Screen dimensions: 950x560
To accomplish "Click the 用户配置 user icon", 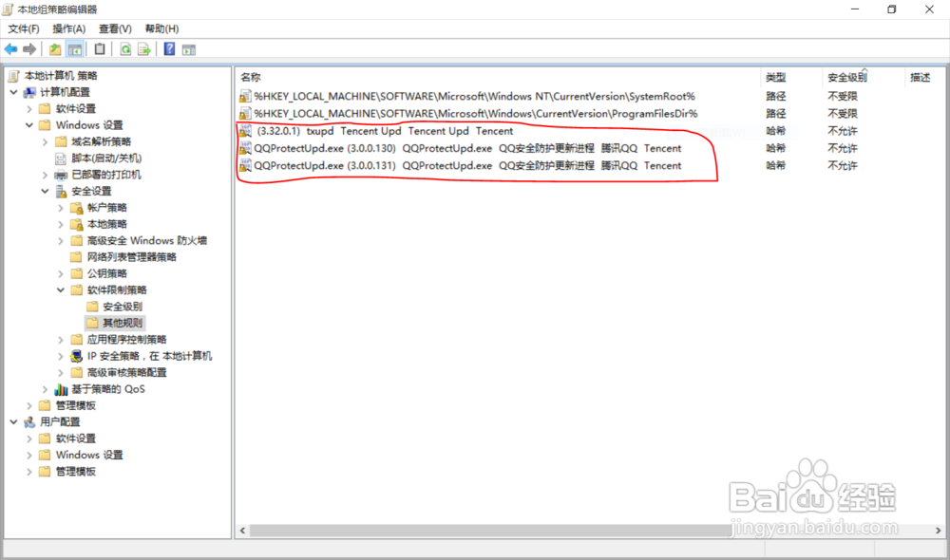I will point(29,422).
